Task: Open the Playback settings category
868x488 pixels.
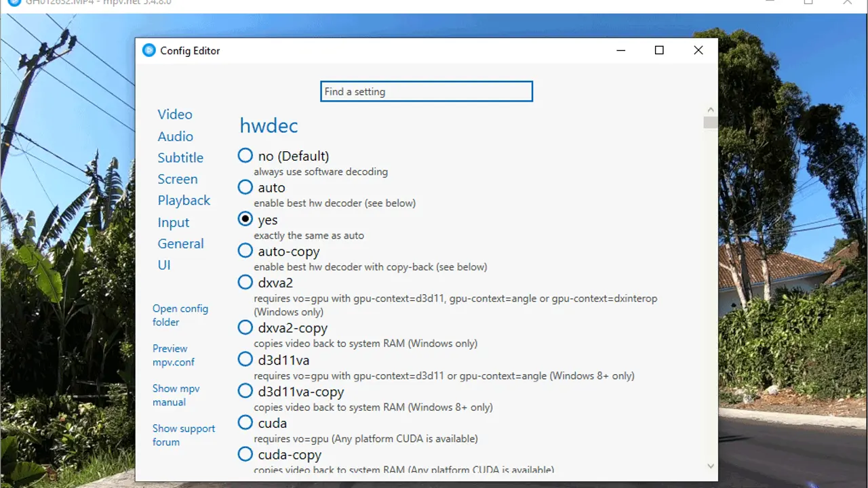Action: tap(184, 201)
